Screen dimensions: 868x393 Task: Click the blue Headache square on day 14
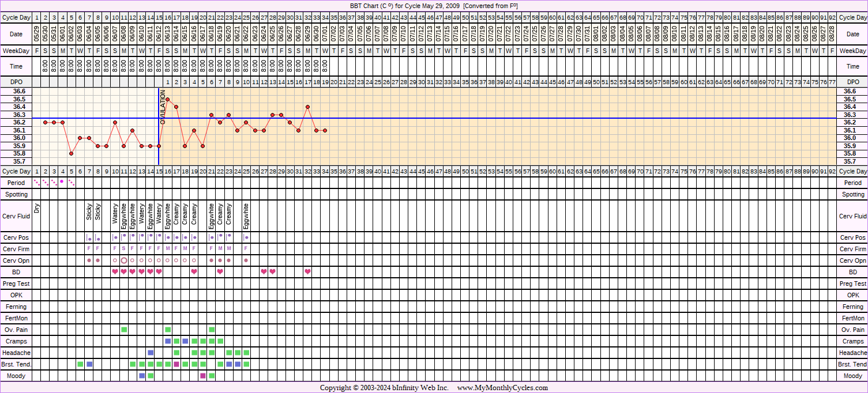pos(151,353)
